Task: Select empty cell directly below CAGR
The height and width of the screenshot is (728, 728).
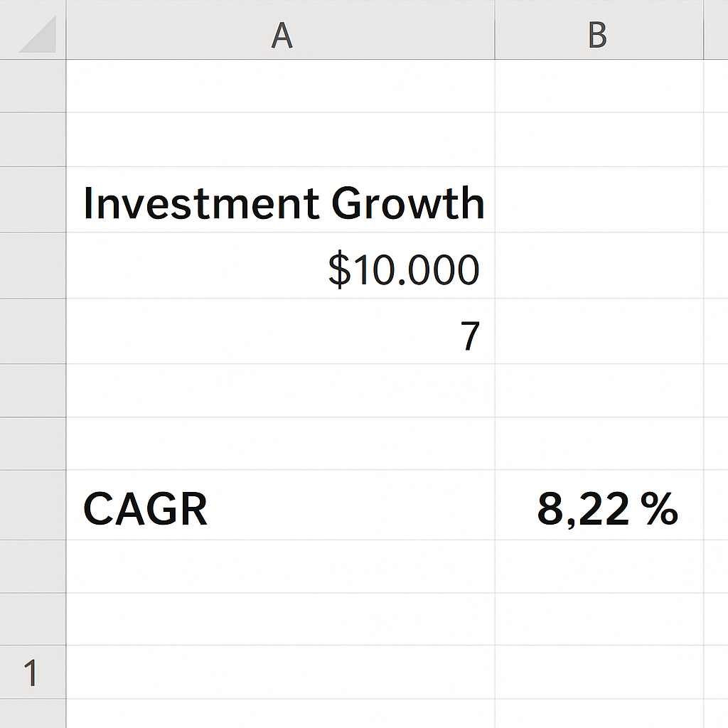Action: click(281, 566)
